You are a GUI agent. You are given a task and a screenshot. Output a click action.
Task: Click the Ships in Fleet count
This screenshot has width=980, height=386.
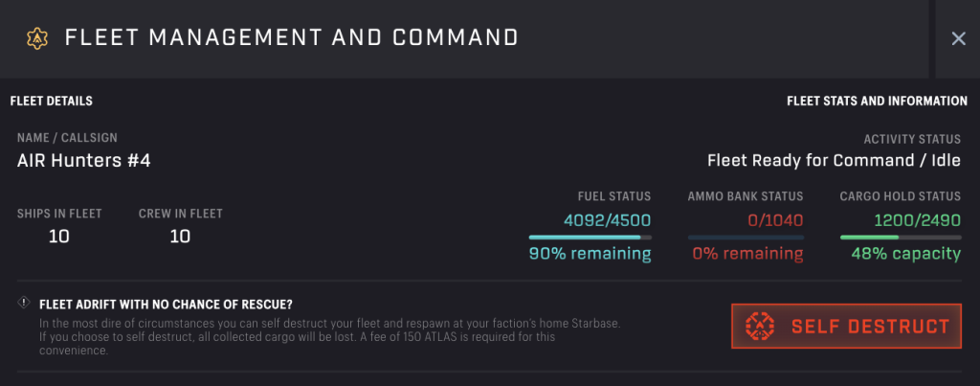[59, 236]
